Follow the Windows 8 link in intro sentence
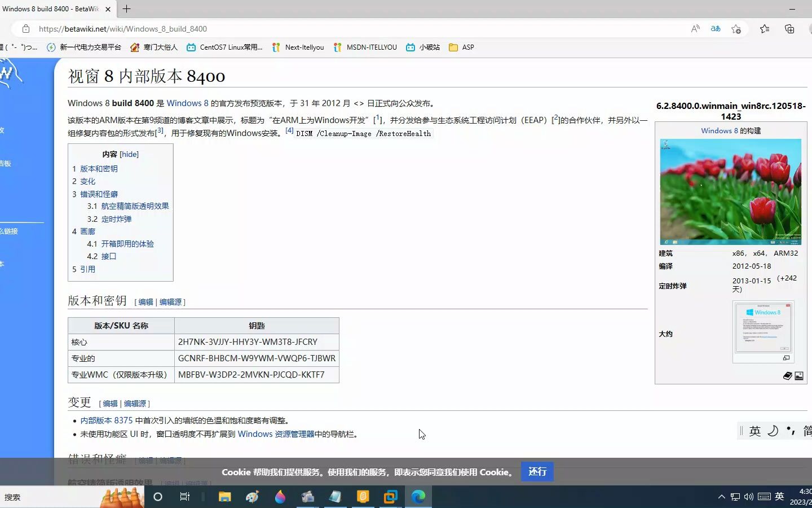The image size is (812, 508). tap(187, 103)
